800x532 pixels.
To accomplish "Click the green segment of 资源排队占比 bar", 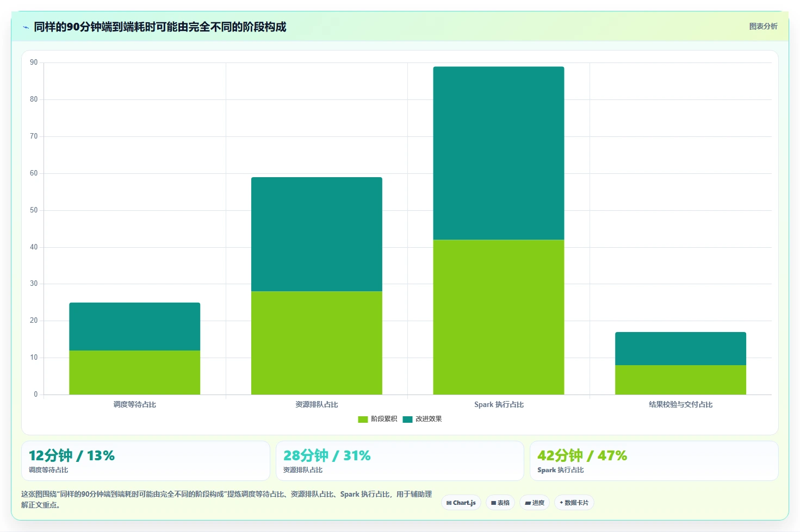I will [x=317, y=343].
